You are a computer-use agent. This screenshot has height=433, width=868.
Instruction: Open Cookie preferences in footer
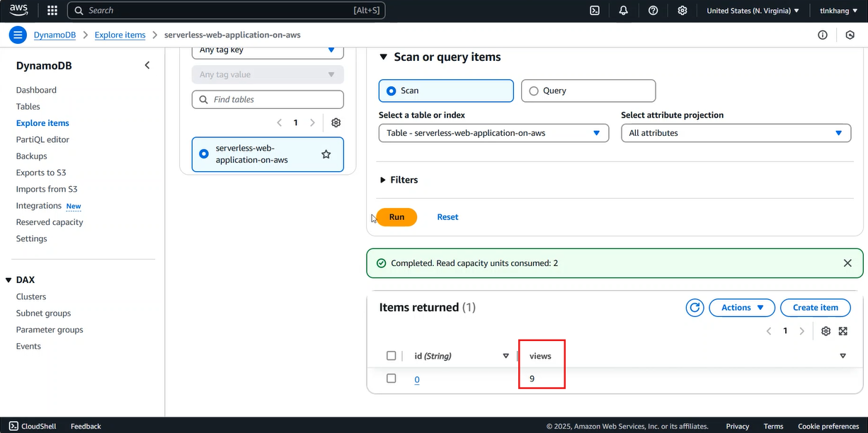[x=828, y=426]
